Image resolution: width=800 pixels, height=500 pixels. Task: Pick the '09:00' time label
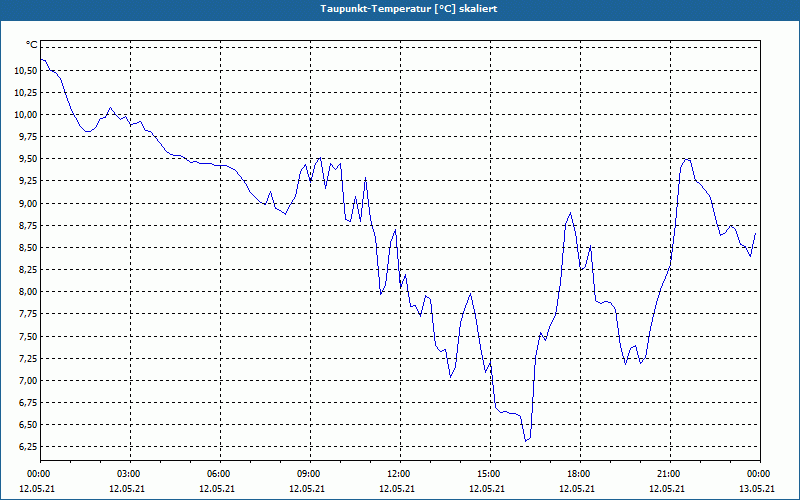(310, 474)
